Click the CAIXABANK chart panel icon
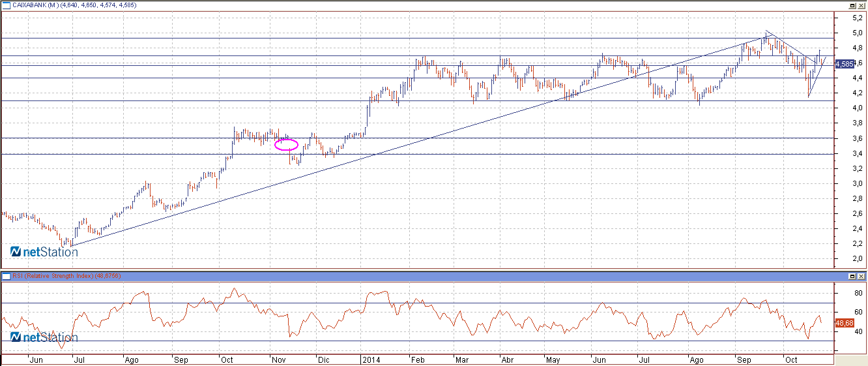The width and height of the screenshot is (868, 366). pos(7,5)
